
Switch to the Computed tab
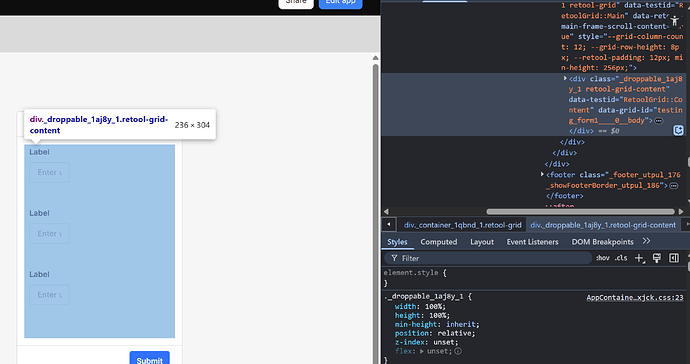438,242
